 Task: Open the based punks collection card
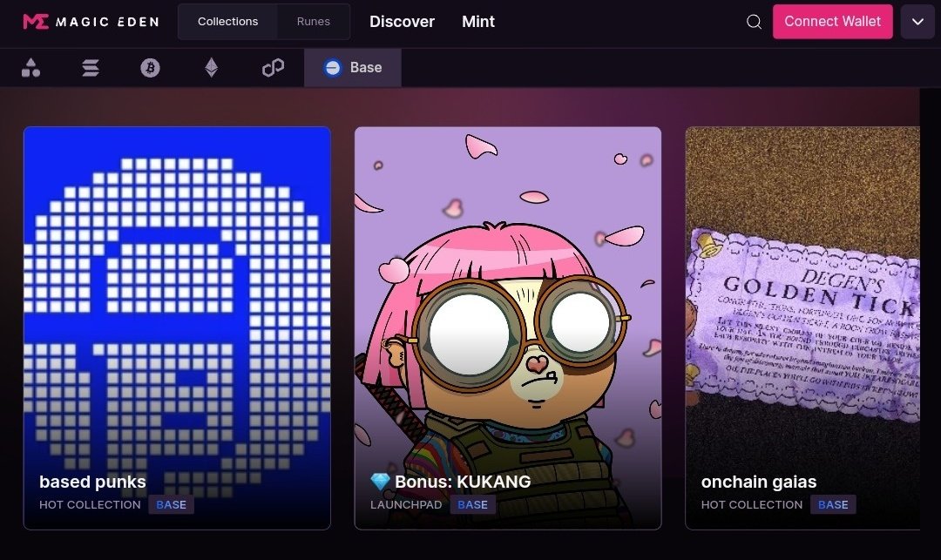[177, 328]
